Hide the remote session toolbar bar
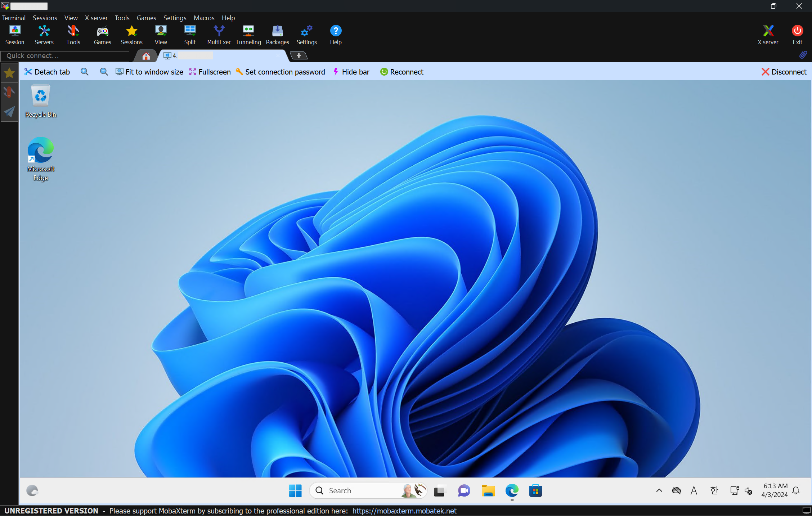 click(351, 72)
